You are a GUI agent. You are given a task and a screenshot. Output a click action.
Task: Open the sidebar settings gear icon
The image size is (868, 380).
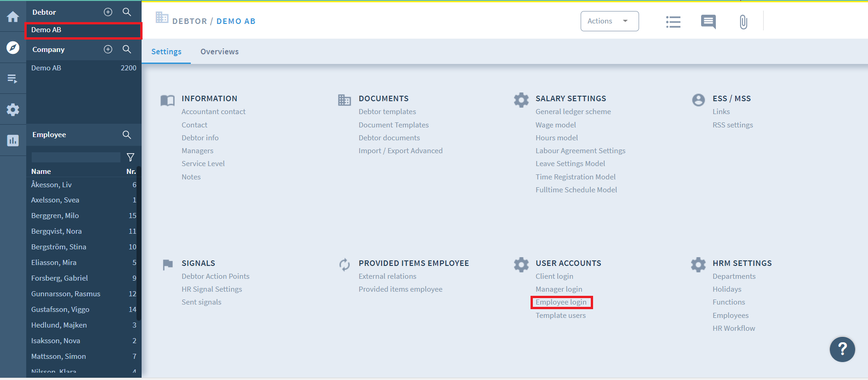tap(13, 109)
